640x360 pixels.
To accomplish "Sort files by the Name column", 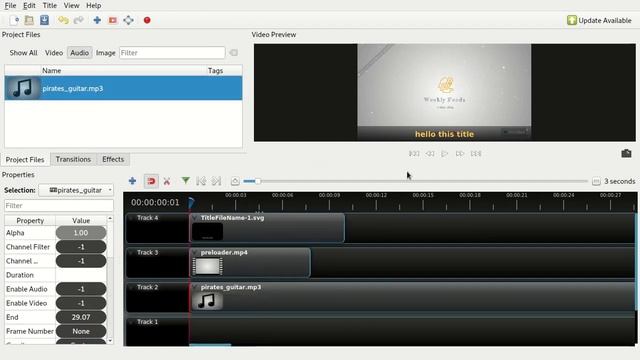I will pyautogui.click(x=124, y=71).
